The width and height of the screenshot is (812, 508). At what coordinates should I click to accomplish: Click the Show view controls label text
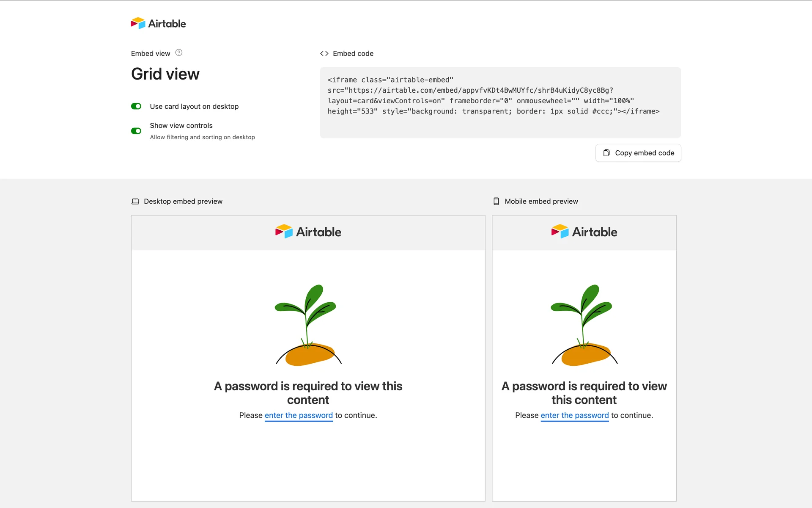(181, 125)
